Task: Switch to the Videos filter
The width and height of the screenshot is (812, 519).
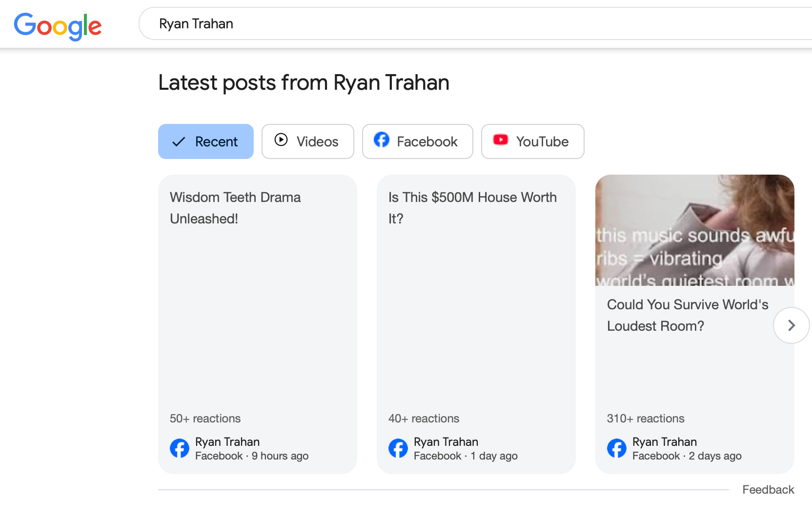Action: coord(307,141)
